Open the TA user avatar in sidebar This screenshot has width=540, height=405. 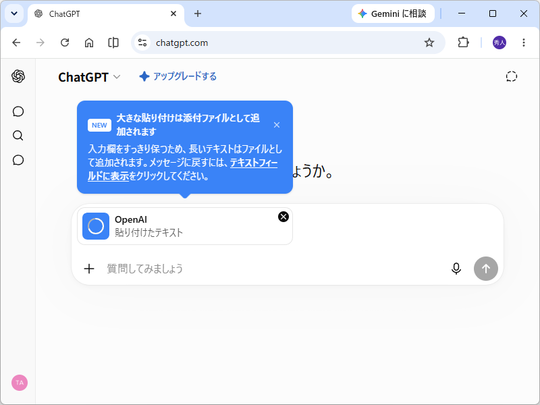(20, 383)
